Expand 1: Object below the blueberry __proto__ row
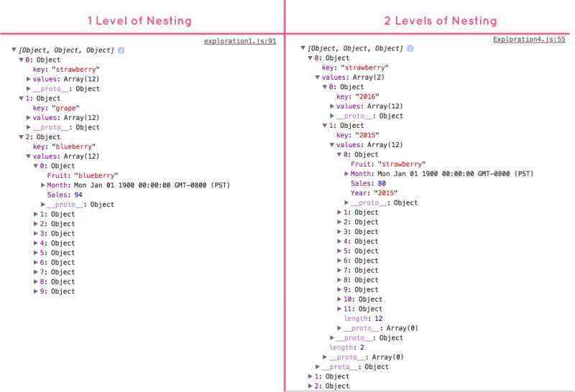575x392 pixels. click(x=35, y=214)
